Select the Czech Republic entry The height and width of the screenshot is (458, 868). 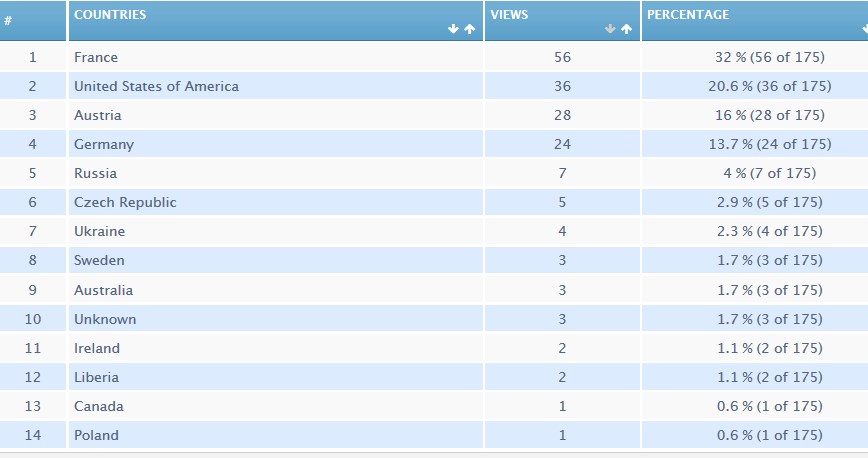(x=125, y=203)
